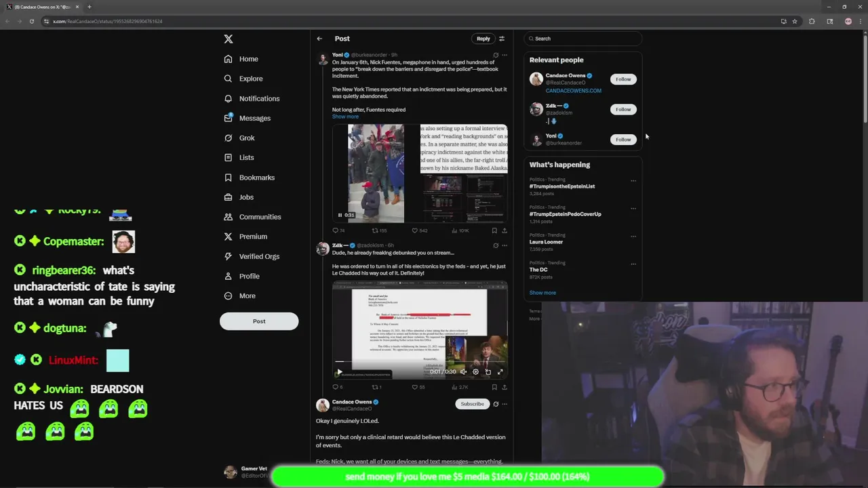Repost Yoni's post with 155 reposts
This screenshot has height=488, width=868.
pos(379,230)
